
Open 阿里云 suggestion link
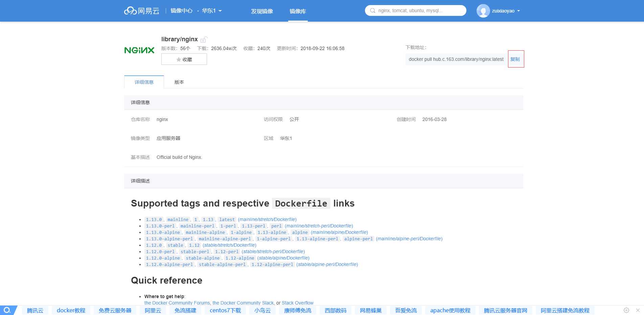point(153,310)
